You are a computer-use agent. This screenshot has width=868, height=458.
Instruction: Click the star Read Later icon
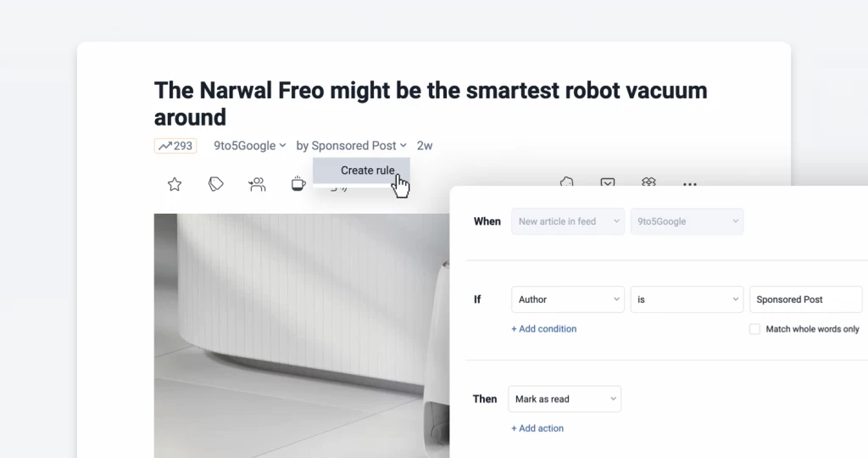[x=175, y=184]
